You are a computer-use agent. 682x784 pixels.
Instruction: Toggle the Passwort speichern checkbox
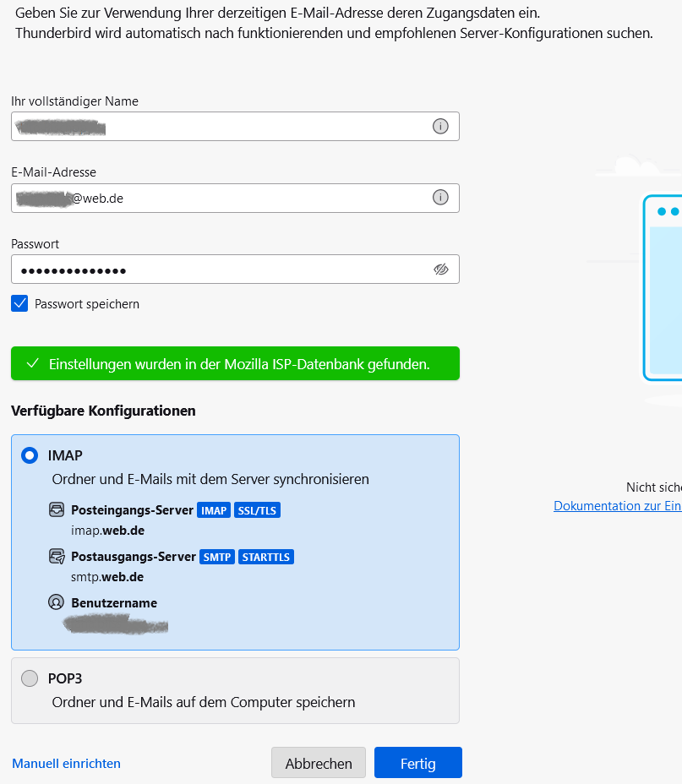(x=20, y=303)
